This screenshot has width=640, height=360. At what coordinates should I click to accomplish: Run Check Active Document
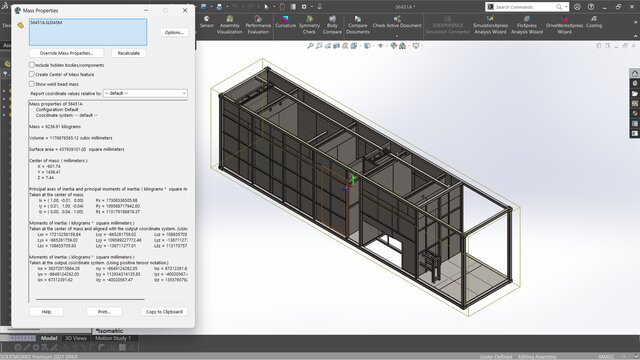coord(397,22)
